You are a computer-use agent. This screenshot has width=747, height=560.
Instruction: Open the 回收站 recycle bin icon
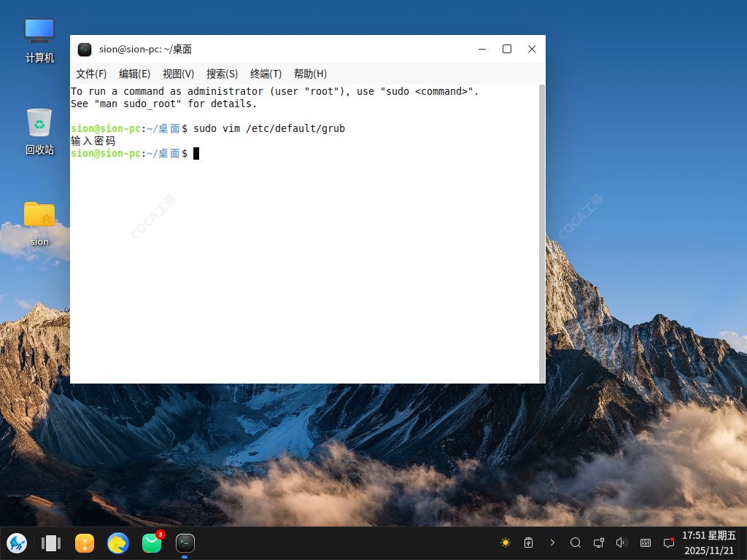tap(39, 131)
